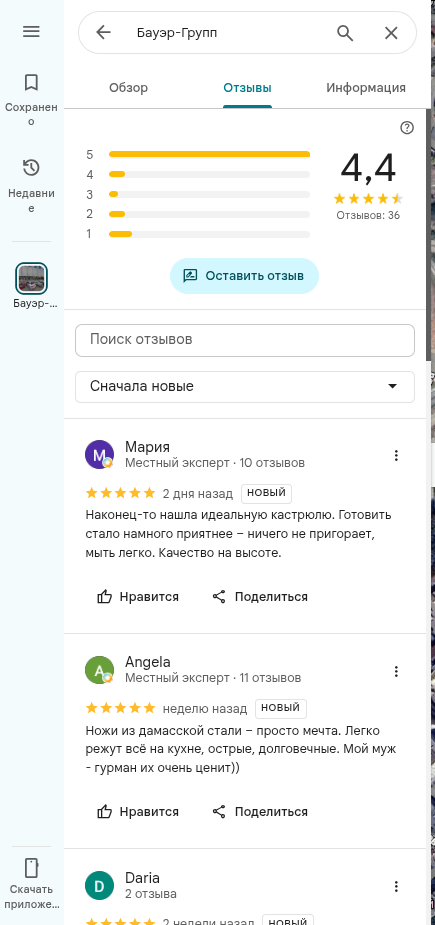
Task: Click the Сохранено sidebar label
Action: point(31,114)
